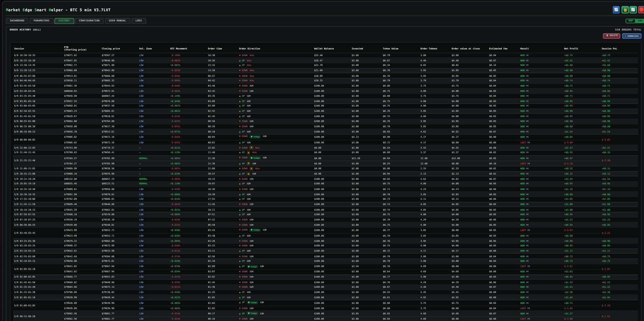Select the 6/9 16:30-16:35 session cell
The image size is (644, 321).
25,55
